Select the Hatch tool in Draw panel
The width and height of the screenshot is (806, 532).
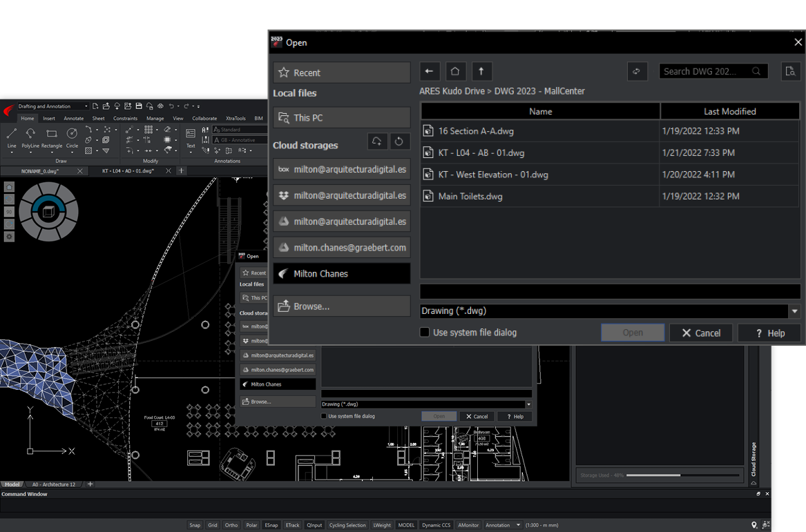(88, 150)
